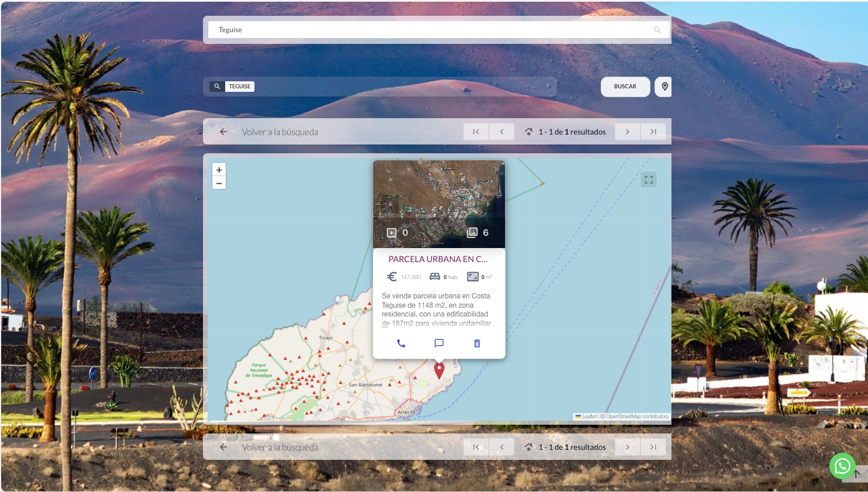Open the PARCELA URBANA EN C... listing title
This screenshot has height=492, width=868.
(x=438, y=259)
